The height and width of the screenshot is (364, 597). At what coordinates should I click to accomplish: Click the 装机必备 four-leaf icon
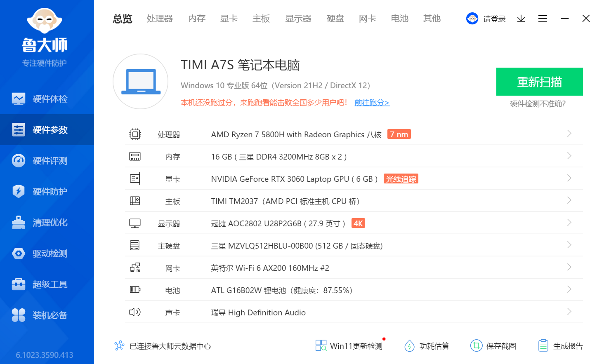[x=19, y=315]
